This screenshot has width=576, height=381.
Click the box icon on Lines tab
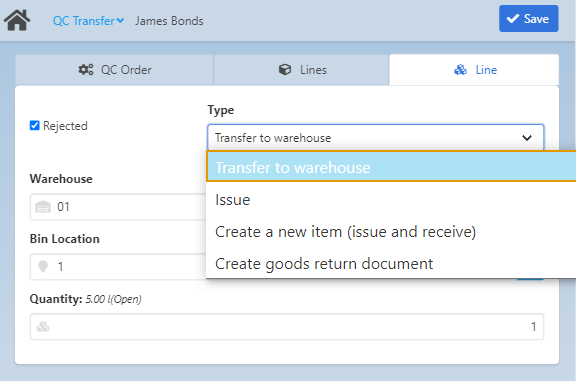[285, 69]
